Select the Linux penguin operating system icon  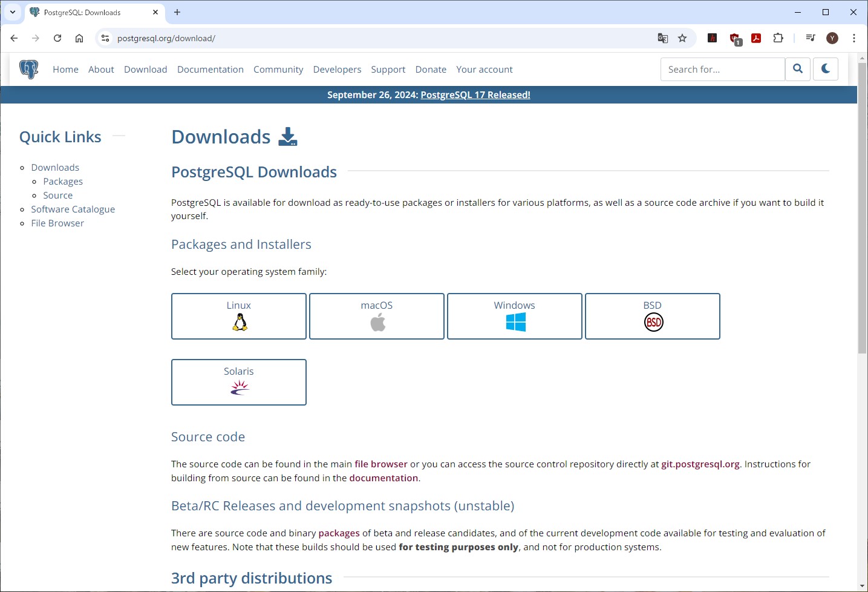pyautogui.click(x=239, y=321)
